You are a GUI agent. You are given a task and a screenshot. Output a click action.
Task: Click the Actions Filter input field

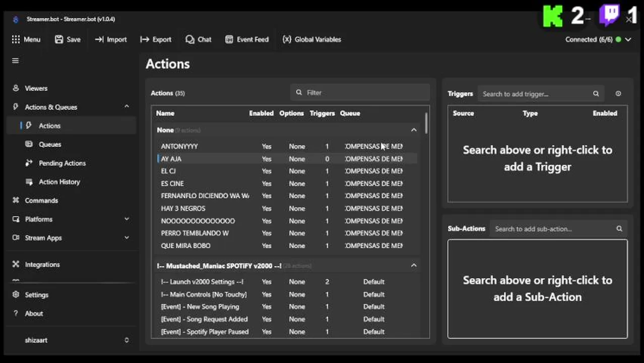coord(360,93)
